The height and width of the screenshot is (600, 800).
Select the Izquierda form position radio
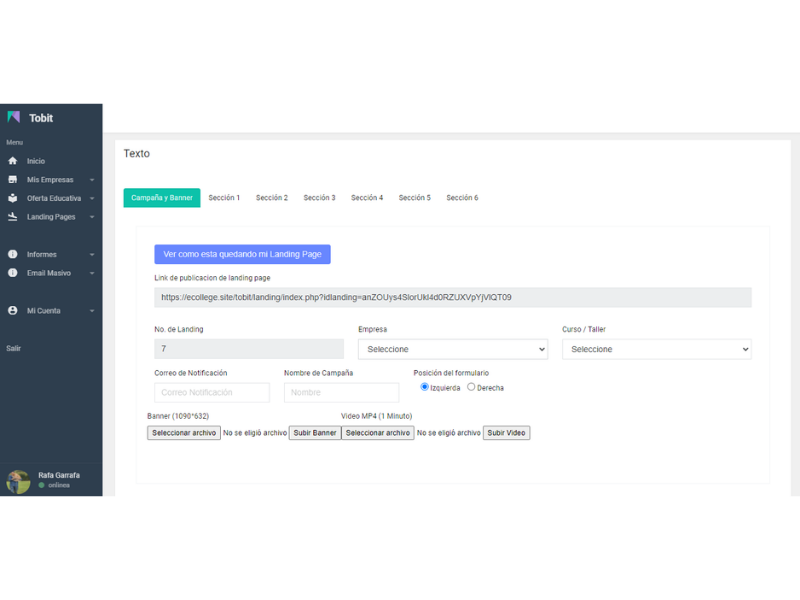(424, 387)
